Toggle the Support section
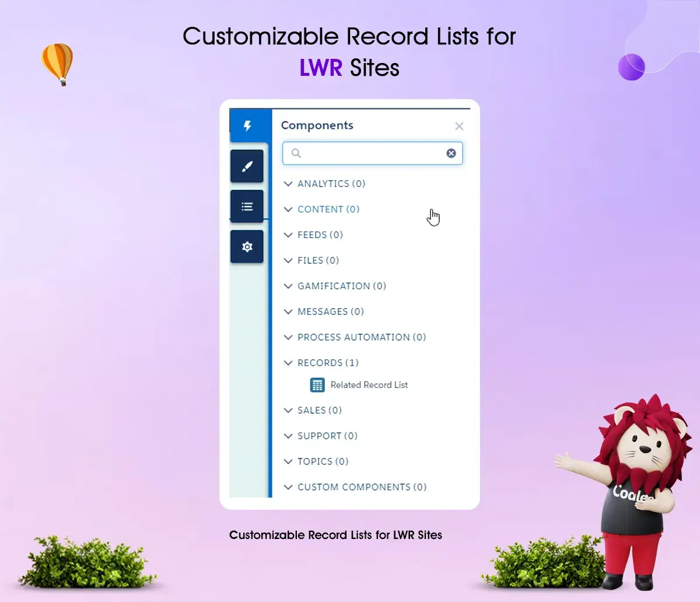The image size is (700, 602). [x=288, y=436]
